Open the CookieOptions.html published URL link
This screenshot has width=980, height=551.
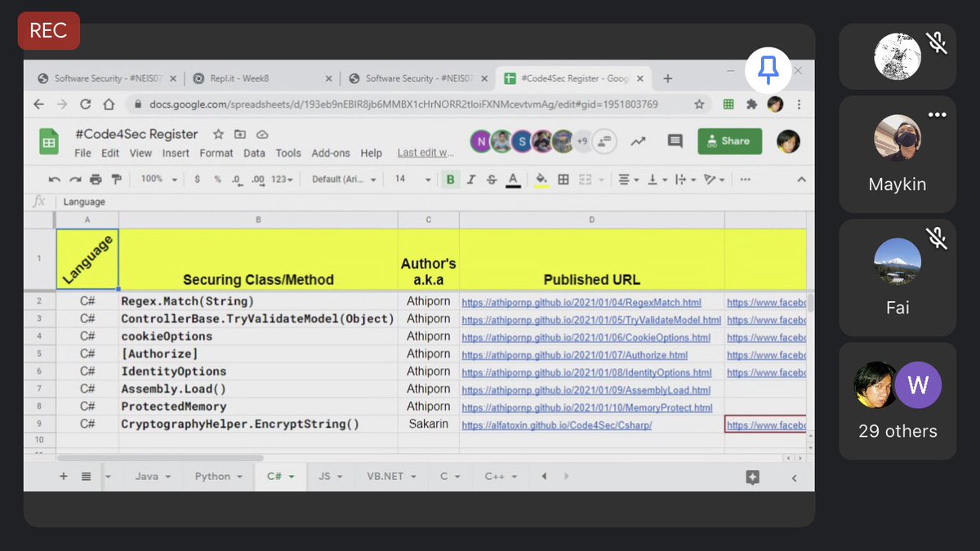tap(586, 337)
